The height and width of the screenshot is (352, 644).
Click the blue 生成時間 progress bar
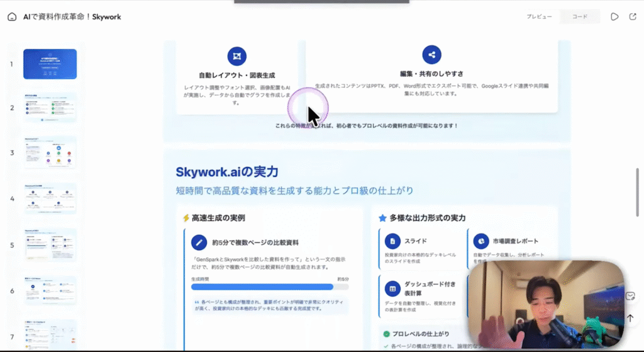pos(262,287)
